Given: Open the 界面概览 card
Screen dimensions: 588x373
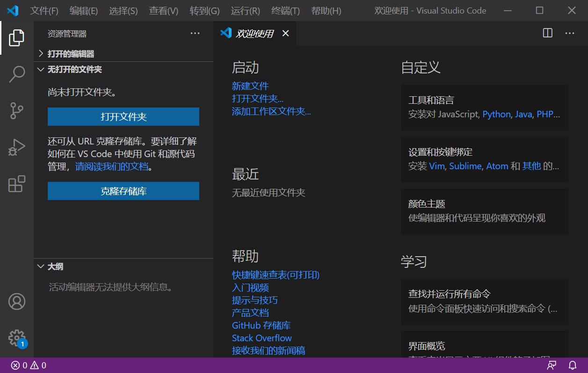Looking at the screenshot, I should pos(485,344).
